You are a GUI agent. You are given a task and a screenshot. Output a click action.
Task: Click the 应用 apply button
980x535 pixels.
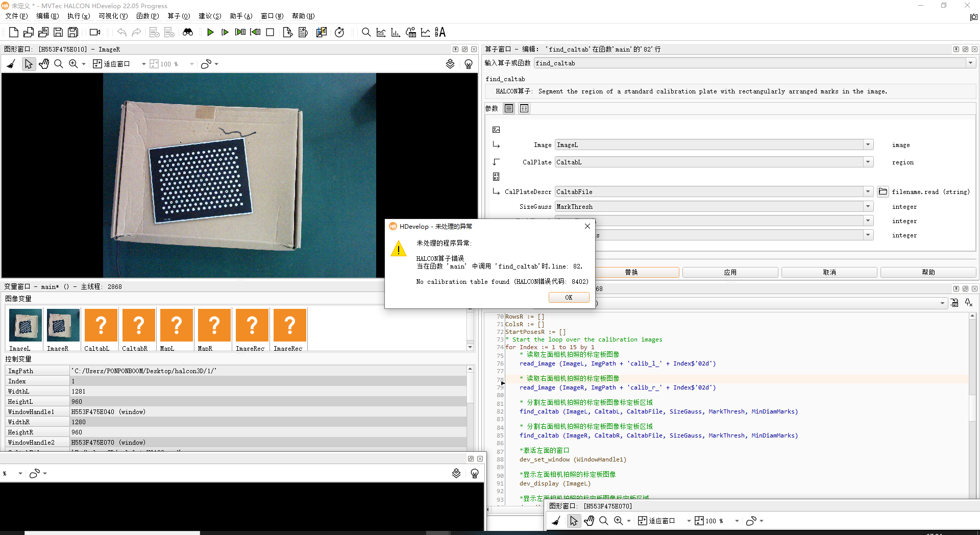coord(730,272)
